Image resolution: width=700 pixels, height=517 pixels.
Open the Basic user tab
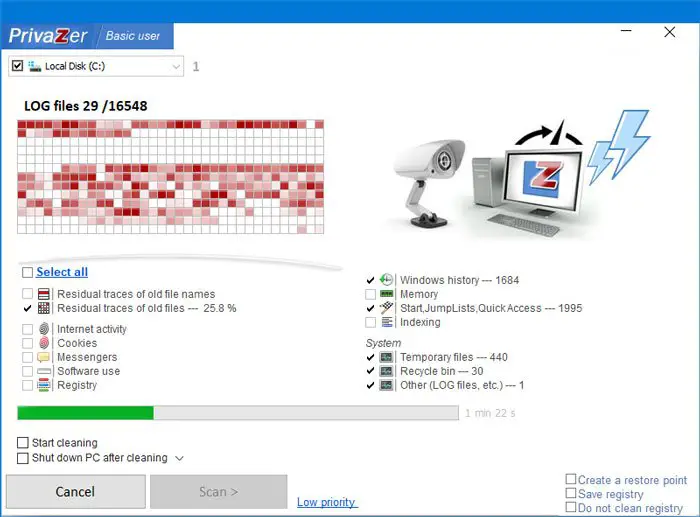(x=133, y=36)
